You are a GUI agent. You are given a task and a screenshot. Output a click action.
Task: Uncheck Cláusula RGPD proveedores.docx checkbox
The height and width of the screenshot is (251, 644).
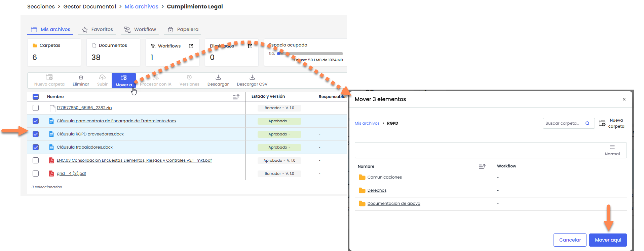pyautogui.click(x=36, y=134)
